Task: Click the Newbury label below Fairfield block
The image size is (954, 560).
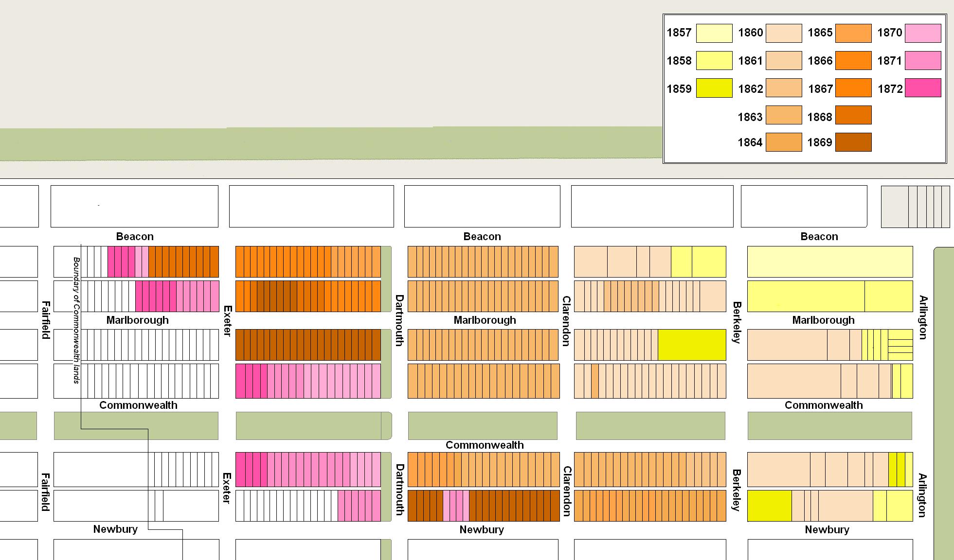Action: [115, 529]
